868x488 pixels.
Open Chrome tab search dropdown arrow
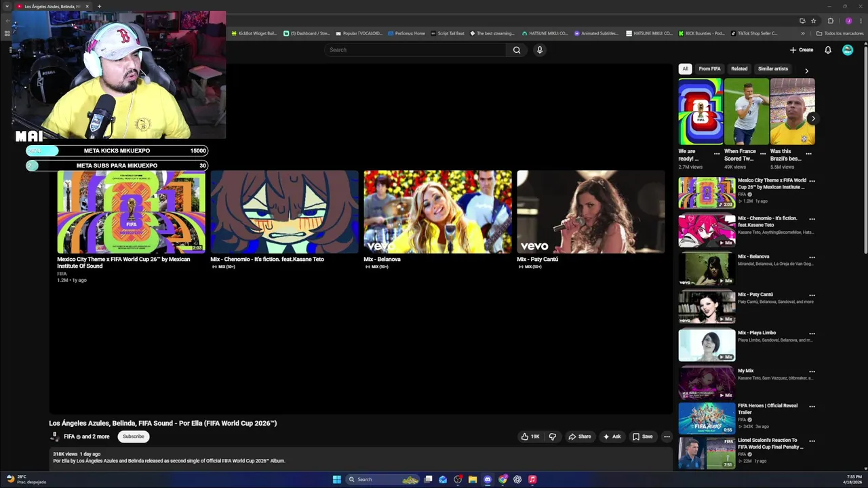(7, 6)
